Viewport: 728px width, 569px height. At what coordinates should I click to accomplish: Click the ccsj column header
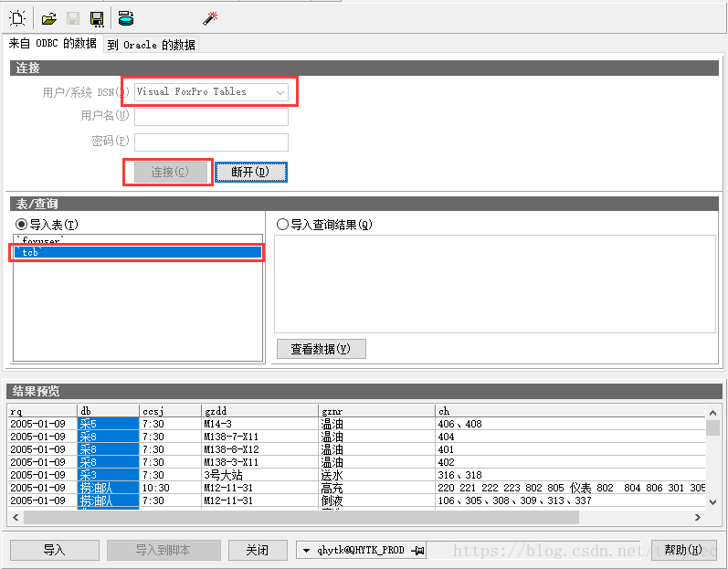coord(171,411)
